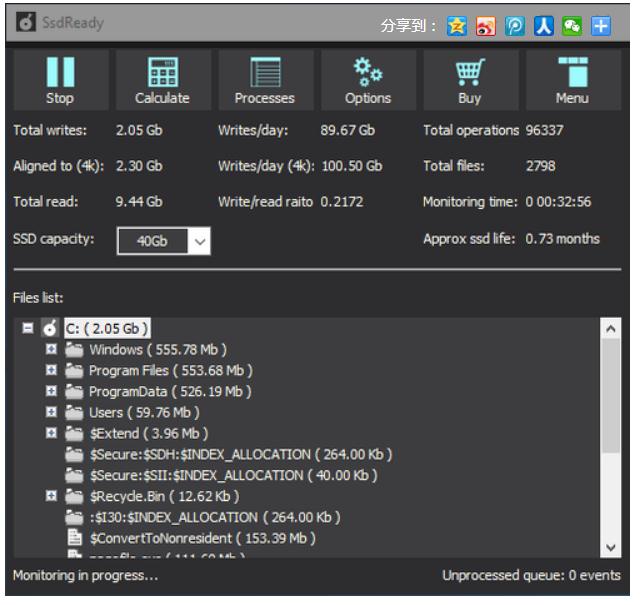Select the C: (2.05 Gb) drive row
The width and height of the screenshot is (640, 605).
[x=107, y=329]
